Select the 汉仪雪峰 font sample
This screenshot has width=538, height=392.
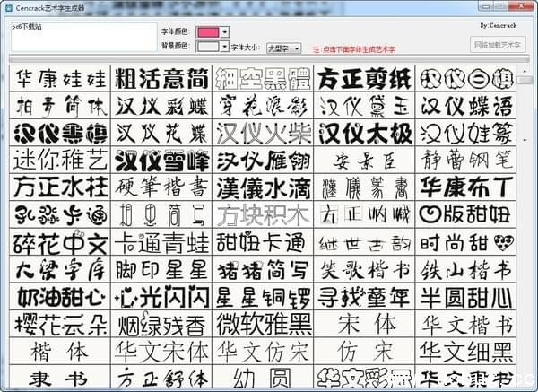coord(161,160)
